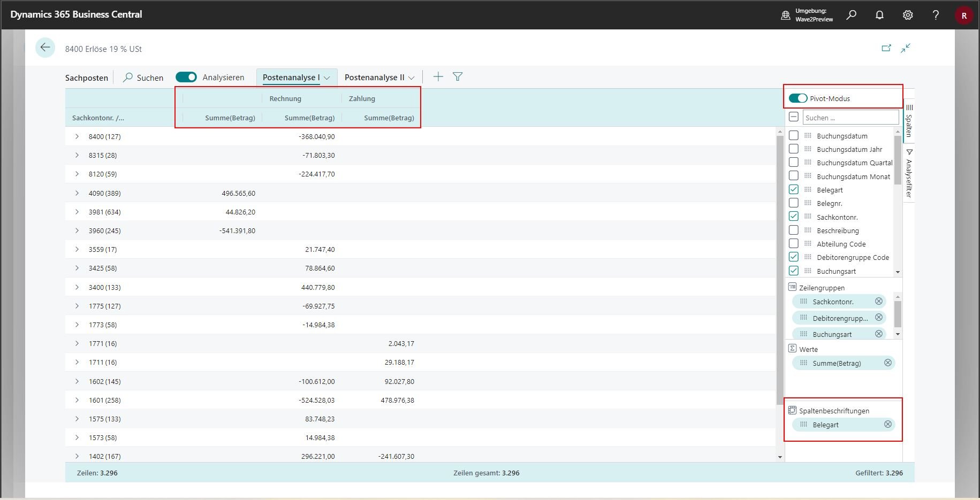This screenshot has height=500, width=980.
Task: Select Postenanalyse I tab
Action: [291, 78]
